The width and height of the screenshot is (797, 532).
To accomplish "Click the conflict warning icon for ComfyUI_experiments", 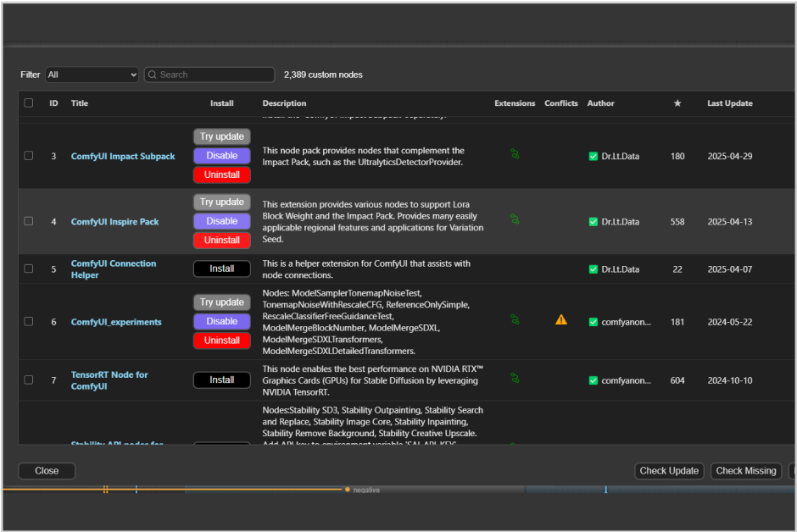I will coord(561,320).
